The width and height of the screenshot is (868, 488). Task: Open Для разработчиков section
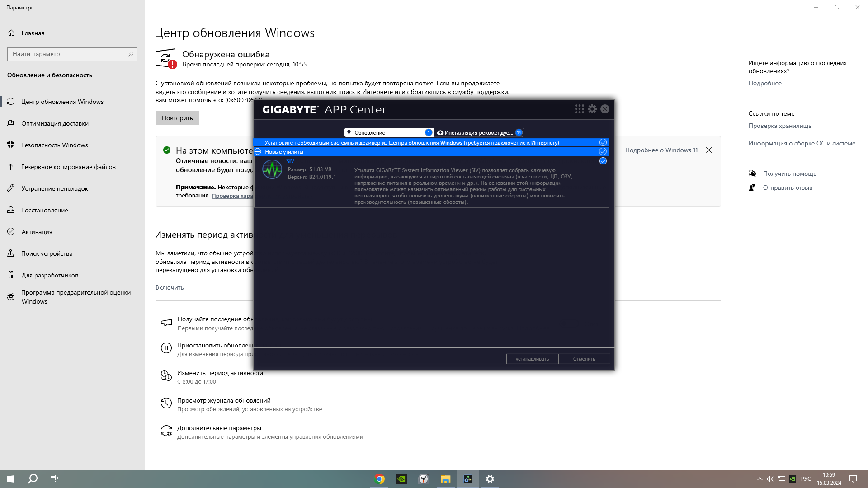pos(72,275)
